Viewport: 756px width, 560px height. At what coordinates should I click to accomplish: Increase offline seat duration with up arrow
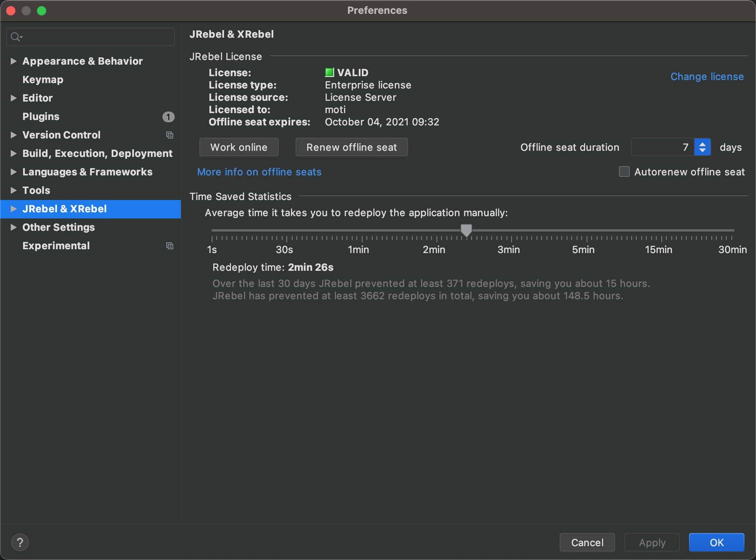[702, 144]
